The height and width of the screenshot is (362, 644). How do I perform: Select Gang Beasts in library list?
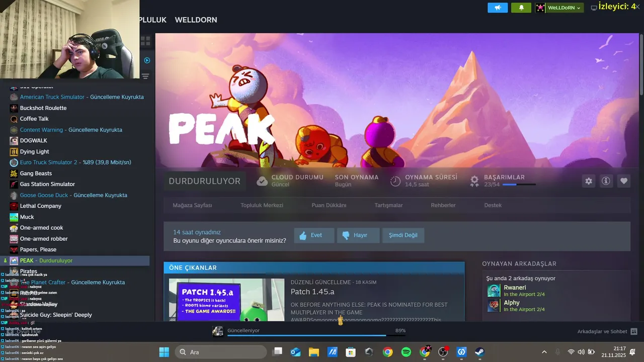36,173
